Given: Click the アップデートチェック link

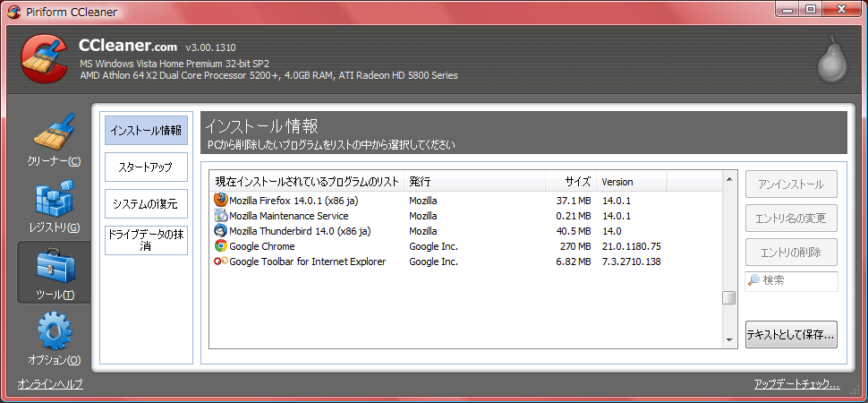Looking at the screenshot, I should tap(796, 383).
